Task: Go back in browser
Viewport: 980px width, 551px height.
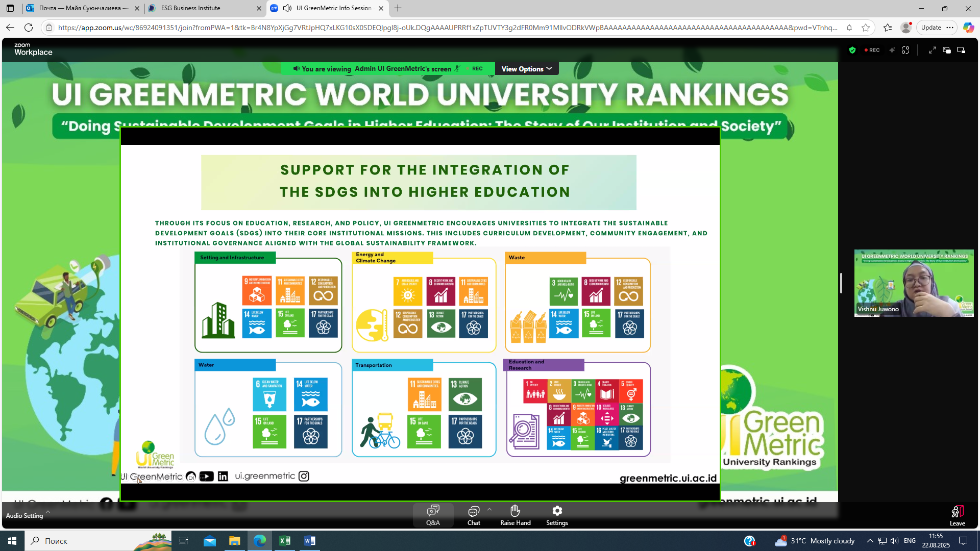Action: [10, 28]
